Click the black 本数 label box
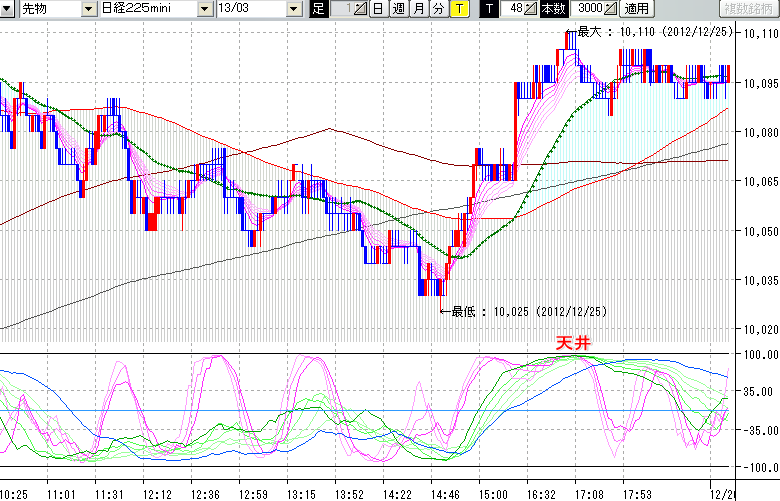The image size is (780, 501). tap(552, 9)
